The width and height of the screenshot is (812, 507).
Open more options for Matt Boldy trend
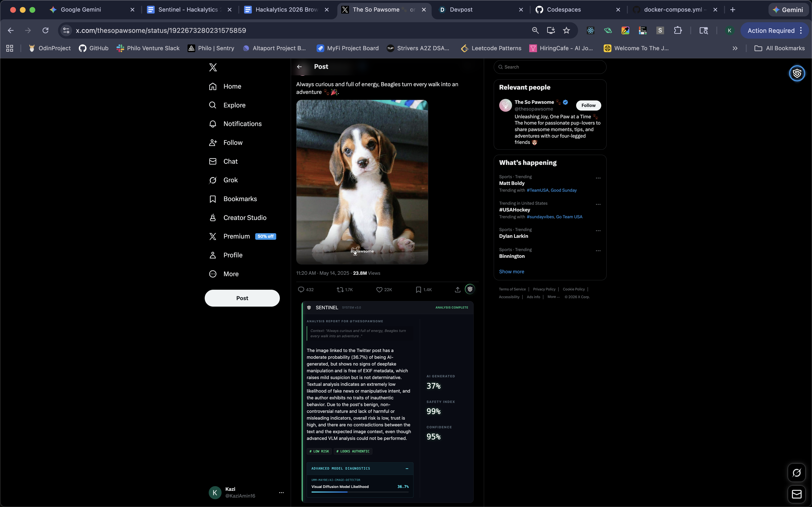point(598,178)
